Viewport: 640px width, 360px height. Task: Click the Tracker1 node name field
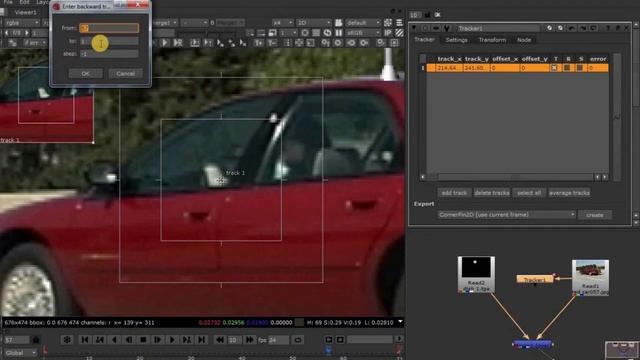(498, 28)
